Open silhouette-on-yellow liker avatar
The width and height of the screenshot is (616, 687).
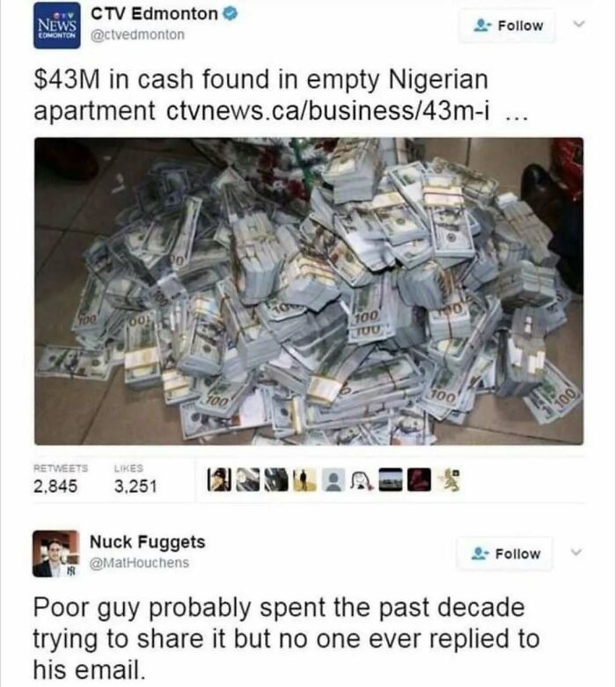point(304,479)
